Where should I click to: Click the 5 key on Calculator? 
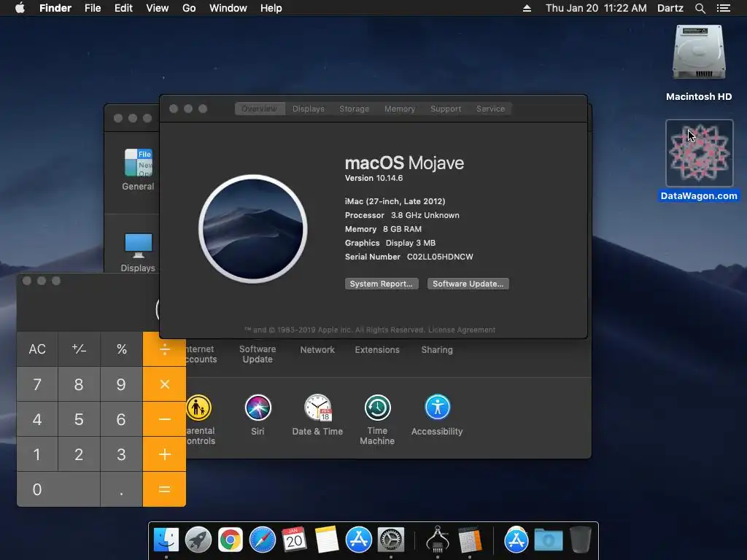[x=79, y=419]
